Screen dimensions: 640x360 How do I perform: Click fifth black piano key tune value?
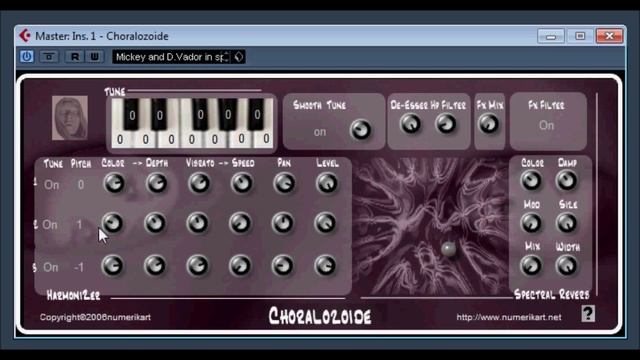[x=257, y=115]
